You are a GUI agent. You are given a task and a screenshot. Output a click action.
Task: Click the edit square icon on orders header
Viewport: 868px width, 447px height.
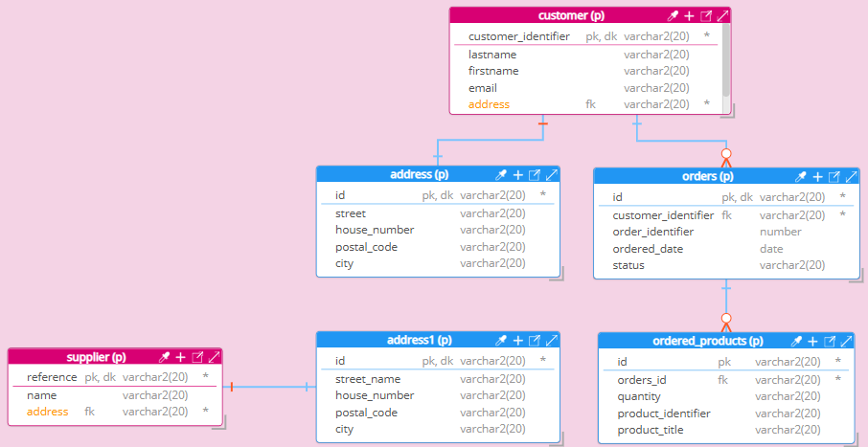pyautogui.click(x=834, y=177)
